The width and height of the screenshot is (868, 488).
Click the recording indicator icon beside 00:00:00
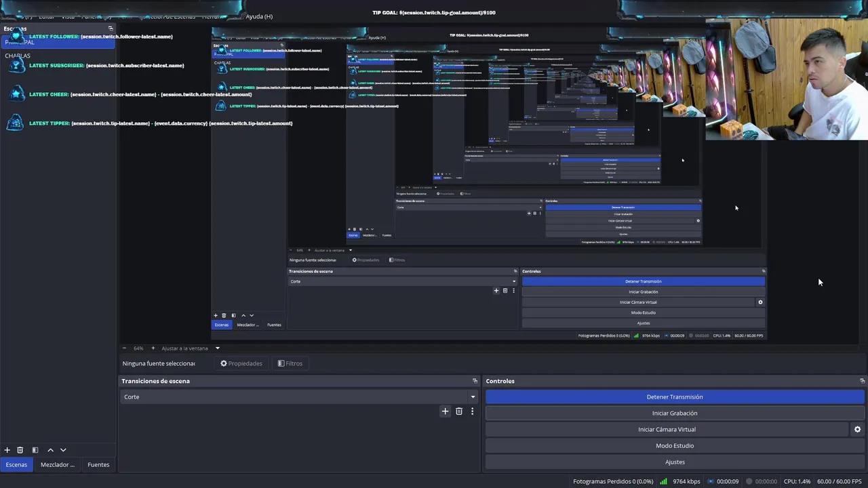point(749,481)
